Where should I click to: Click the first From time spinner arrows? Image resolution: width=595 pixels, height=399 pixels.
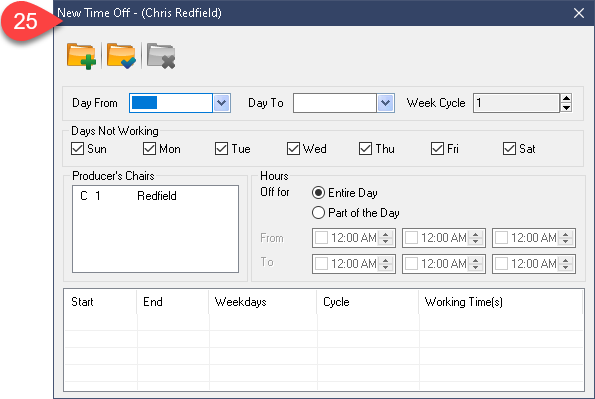386,238
